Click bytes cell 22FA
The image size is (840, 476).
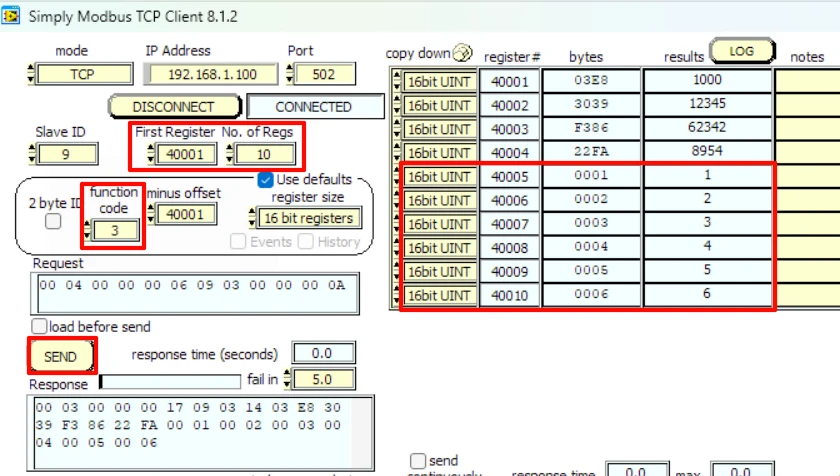[x=591, y=152]
